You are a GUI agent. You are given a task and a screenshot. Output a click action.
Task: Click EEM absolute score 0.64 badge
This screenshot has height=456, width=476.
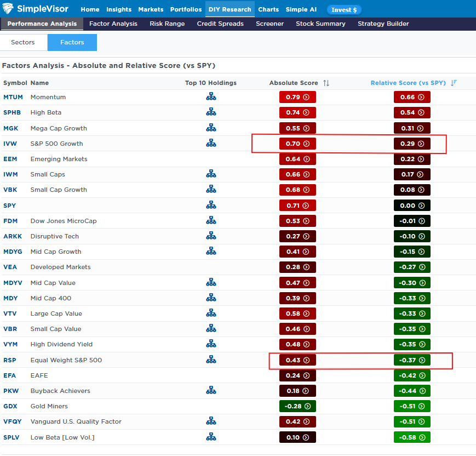pyautogui.click(x=297, y=159)
